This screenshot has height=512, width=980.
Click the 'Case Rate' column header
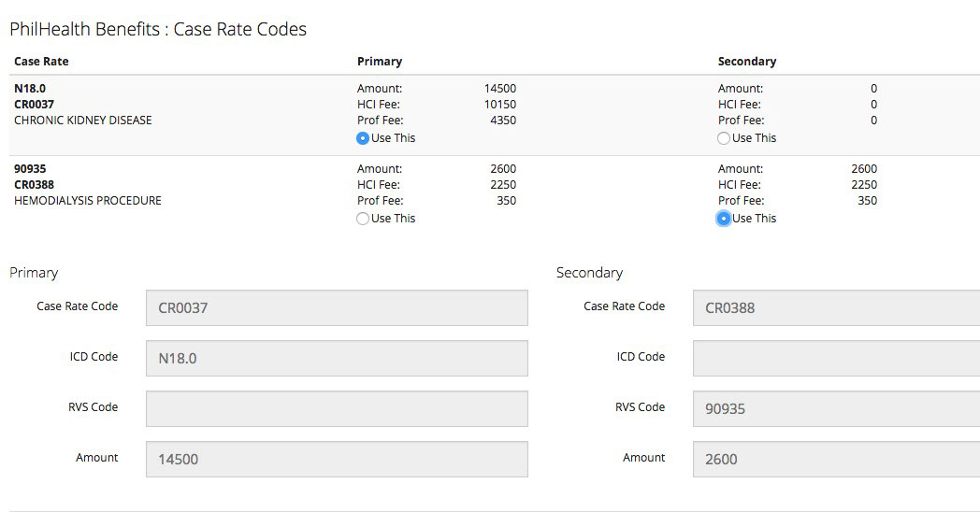coord(41,62)
